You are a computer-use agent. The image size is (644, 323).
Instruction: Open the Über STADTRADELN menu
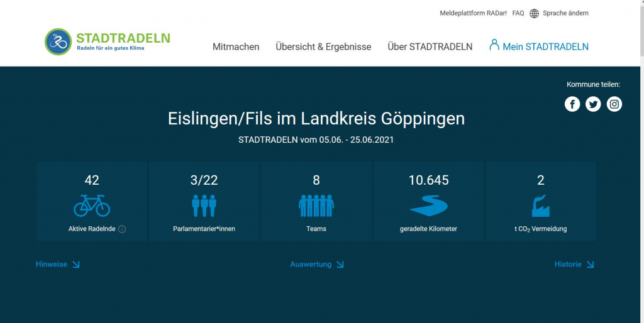click(x=430, y=47)
